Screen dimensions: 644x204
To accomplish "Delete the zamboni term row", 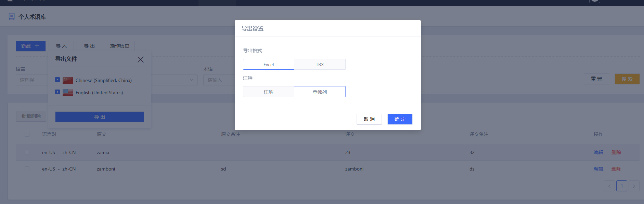I will pos(616,169).
